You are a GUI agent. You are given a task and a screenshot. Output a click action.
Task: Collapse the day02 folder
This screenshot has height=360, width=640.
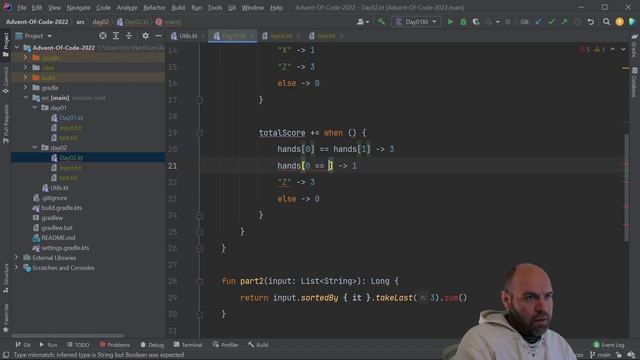click(x=35, y=148)
